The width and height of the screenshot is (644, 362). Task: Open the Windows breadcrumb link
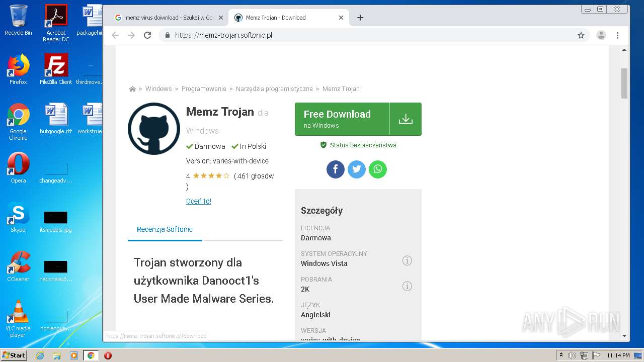tap(158, 89)
